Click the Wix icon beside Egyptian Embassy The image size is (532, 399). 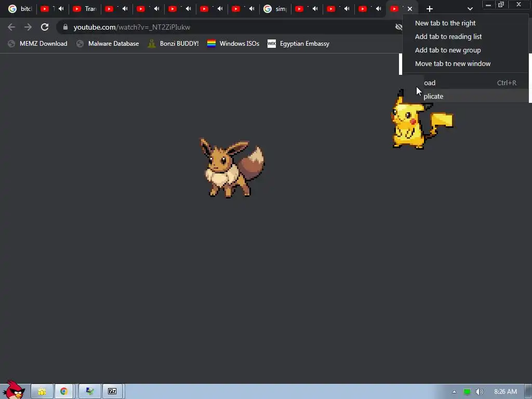[271, 44]
